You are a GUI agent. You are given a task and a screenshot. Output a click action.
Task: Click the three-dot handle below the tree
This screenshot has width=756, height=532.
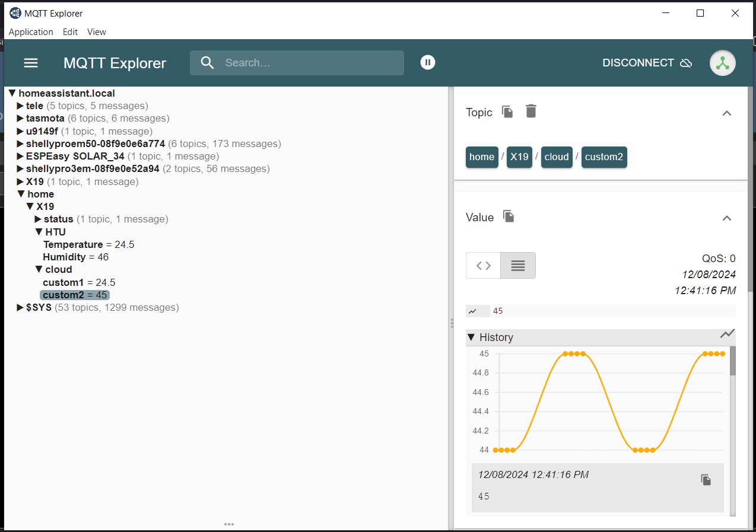[x=229, y=524]
